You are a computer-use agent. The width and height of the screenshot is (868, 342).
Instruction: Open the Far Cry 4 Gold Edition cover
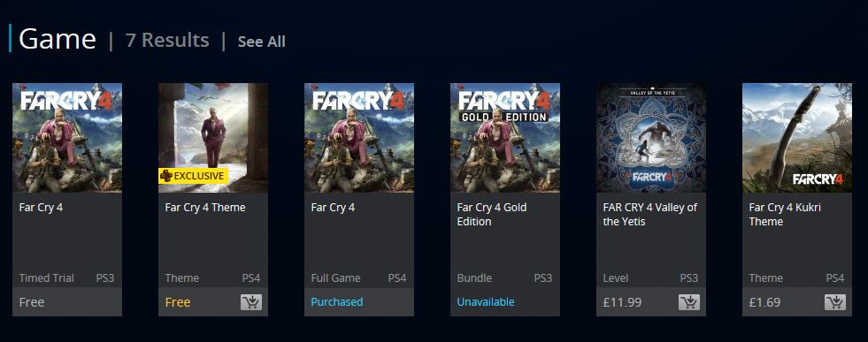[x=505, y=138]
